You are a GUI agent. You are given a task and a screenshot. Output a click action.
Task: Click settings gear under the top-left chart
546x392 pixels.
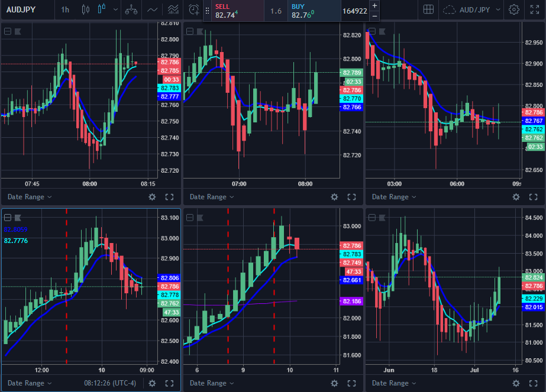click(152, 197)
